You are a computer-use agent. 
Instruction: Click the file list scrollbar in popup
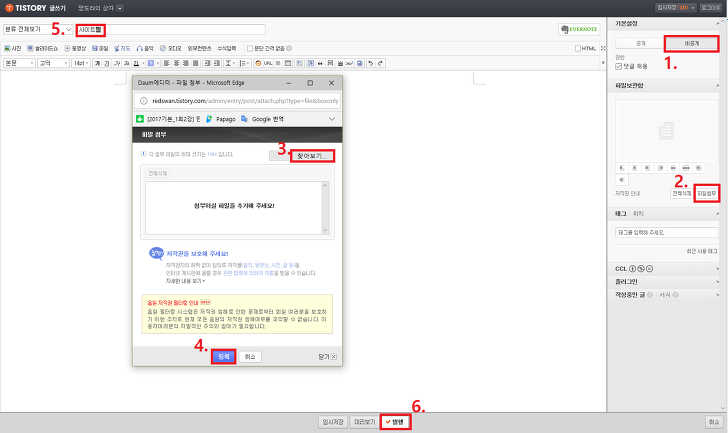tap(325, 207)
